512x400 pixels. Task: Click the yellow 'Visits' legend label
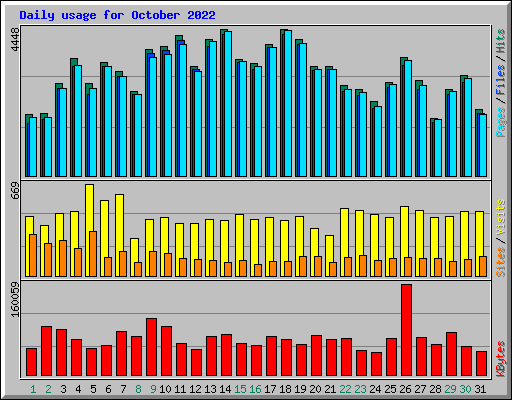(501, 218)
